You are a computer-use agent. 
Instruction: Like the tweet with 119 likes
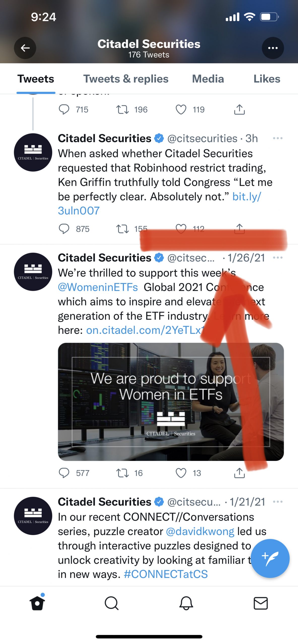click(x=181, y=110)
